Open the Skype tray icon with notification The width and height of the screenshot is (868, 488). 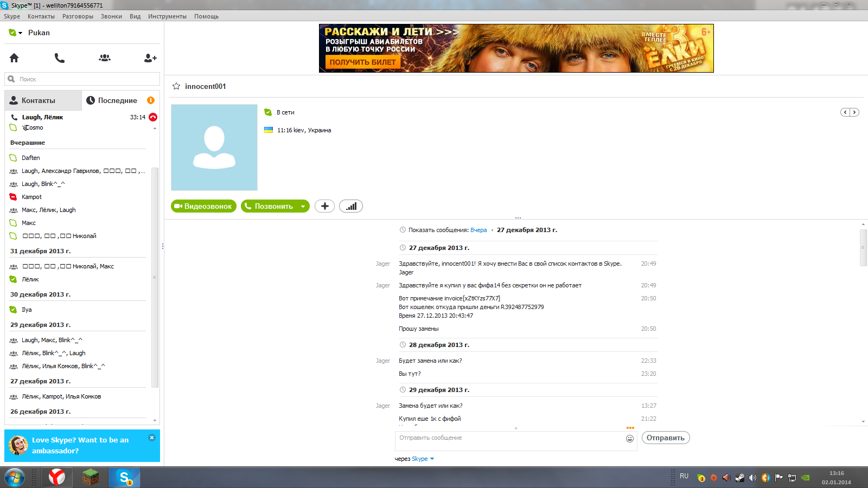point(701,478)
